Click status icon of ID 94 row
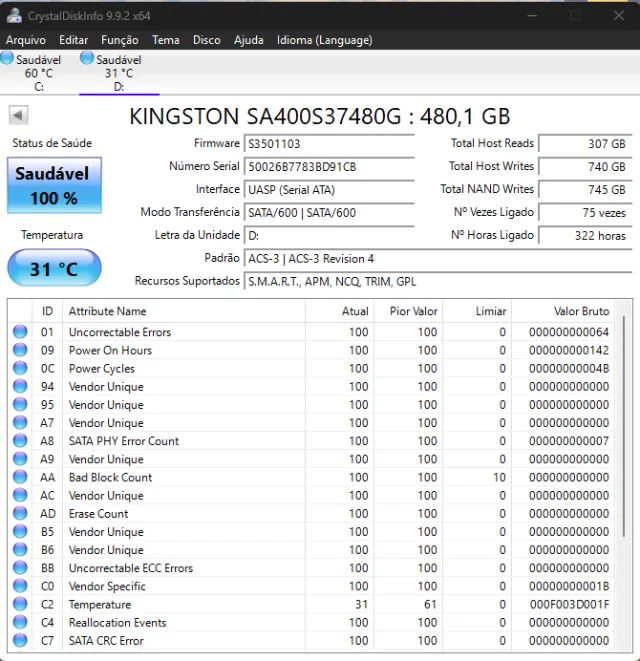The image size is (640, 661). coord(20,386)
